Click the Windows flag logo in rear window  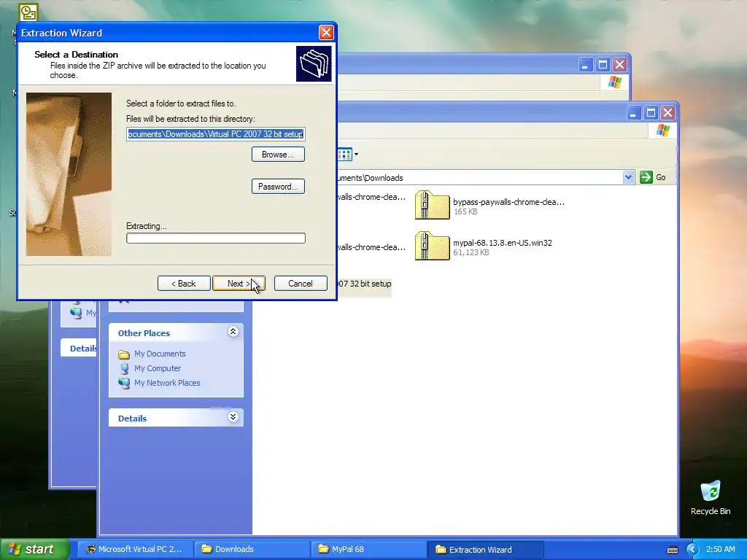[614, 82]
